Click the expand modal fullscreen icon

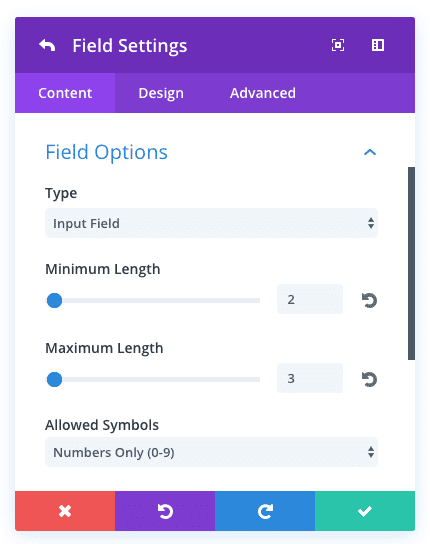tap(338, 45)
